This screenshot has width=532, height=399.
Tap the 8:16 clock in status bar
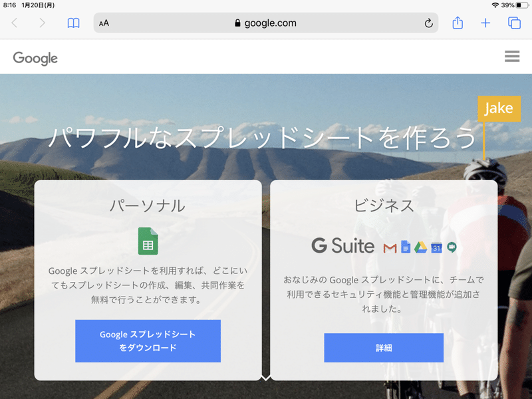click(9, 5)
